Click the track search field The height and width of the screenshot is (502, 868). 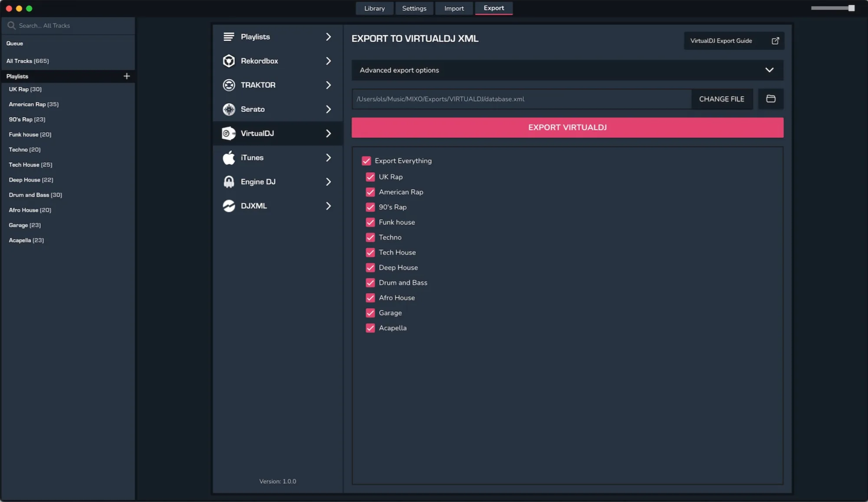point(69,26)
